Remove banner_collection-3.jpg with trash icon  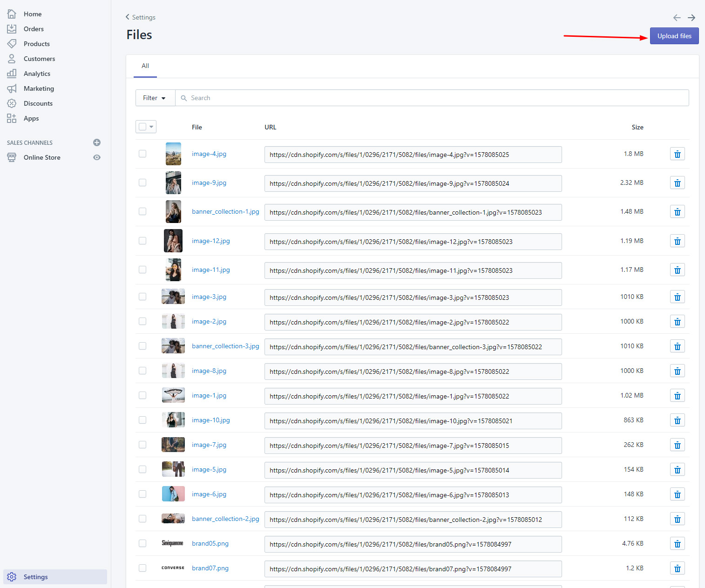click(677, 346)
